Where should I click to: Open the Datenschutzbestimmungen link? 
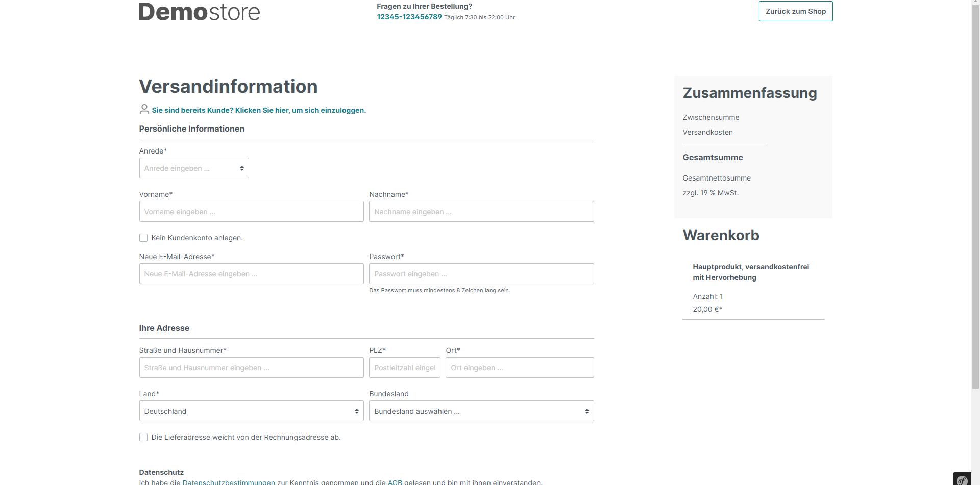[x=229, y=482]
